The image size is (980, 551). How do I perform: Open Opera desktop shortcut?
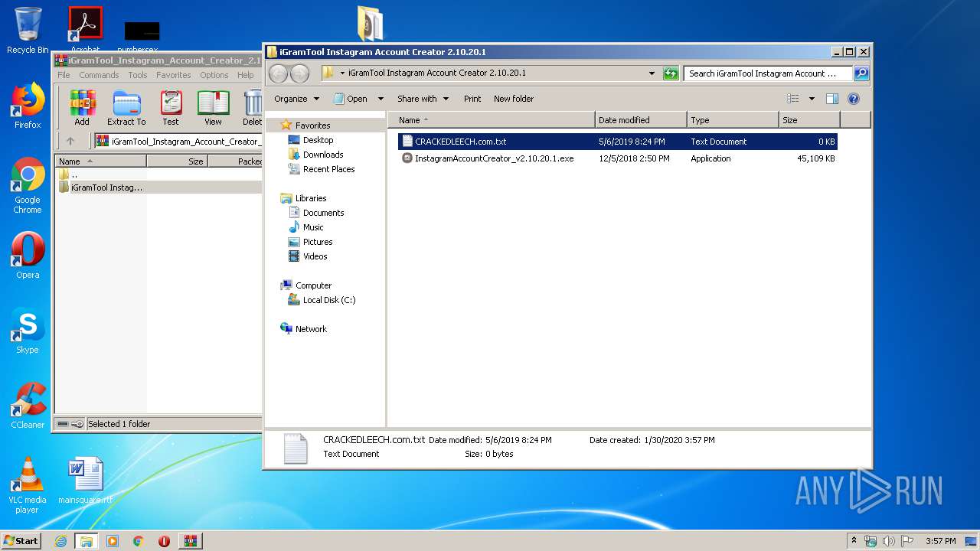[28, 256]
